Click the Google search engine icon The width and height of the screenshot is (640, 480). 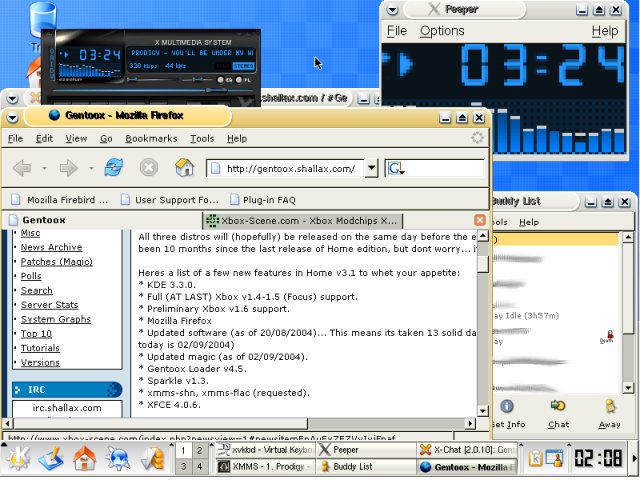395,169
